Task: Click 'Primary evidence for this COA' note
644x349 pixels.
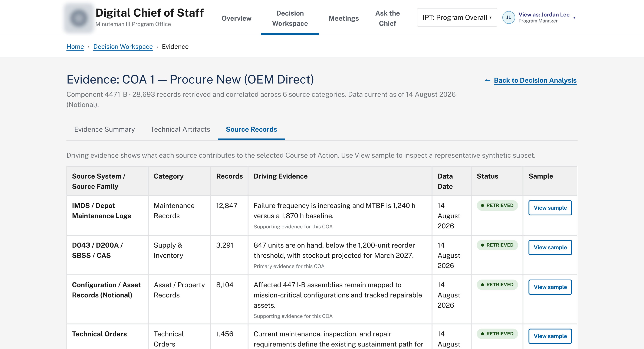Action: [x=289, y=266]
